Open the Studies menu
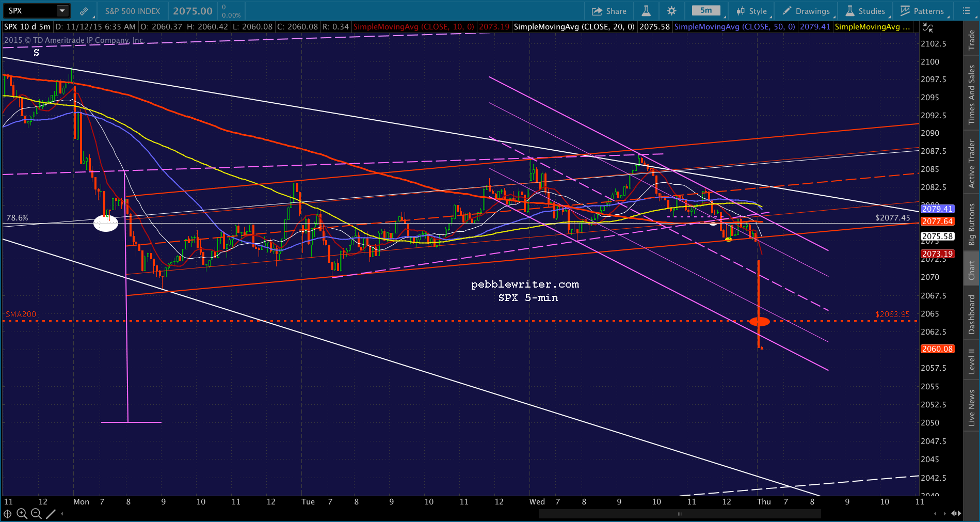980x522 pixels. pos(865,11)
